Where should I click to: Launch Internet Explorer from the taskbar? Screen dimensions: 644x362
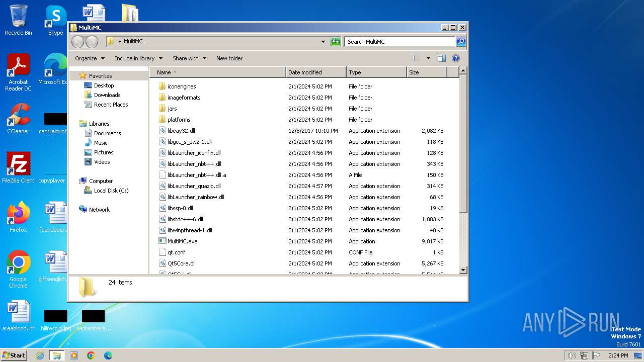point(40,355)
